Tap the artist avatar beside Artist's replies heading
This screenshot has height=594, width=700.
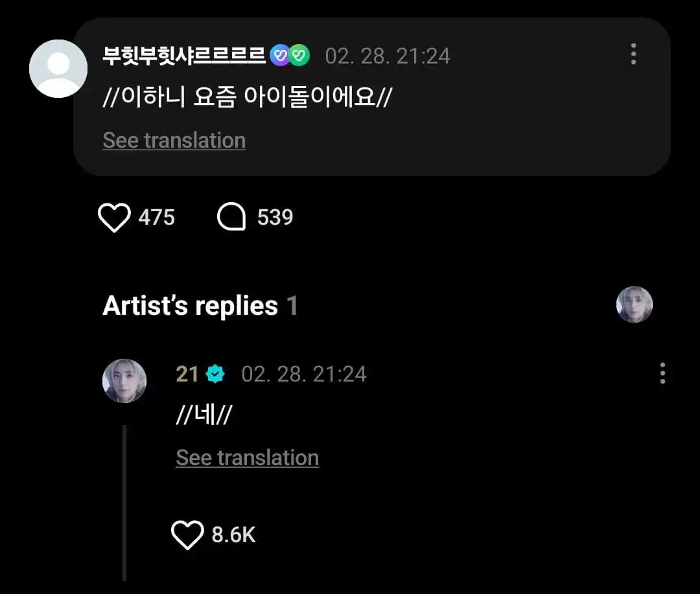click(634, 304)
